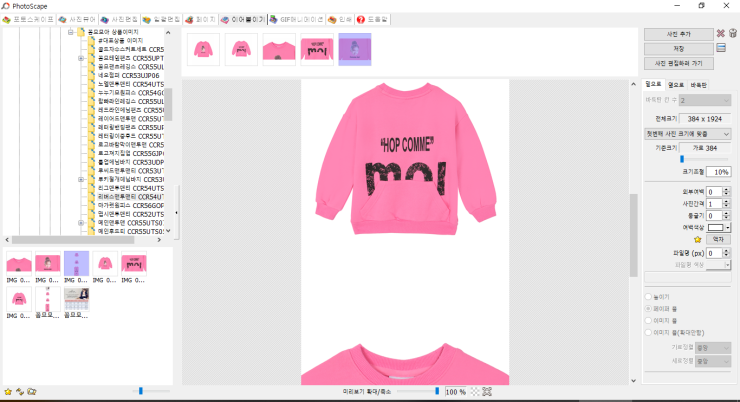Open the 노멀맨투맨티 CCR54UTS folder
This screenshot has width=740, height=402.
(131, 84)
